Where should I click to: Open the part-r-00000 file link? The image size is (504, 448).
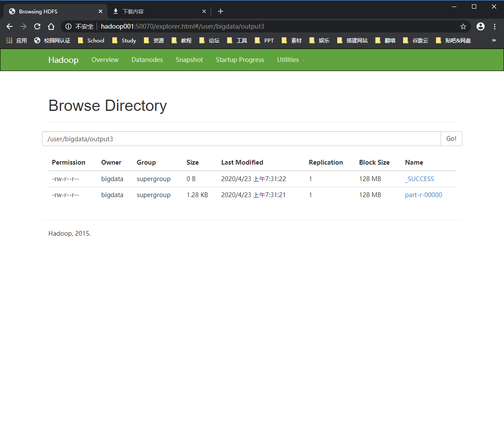(x=423, y=195)
